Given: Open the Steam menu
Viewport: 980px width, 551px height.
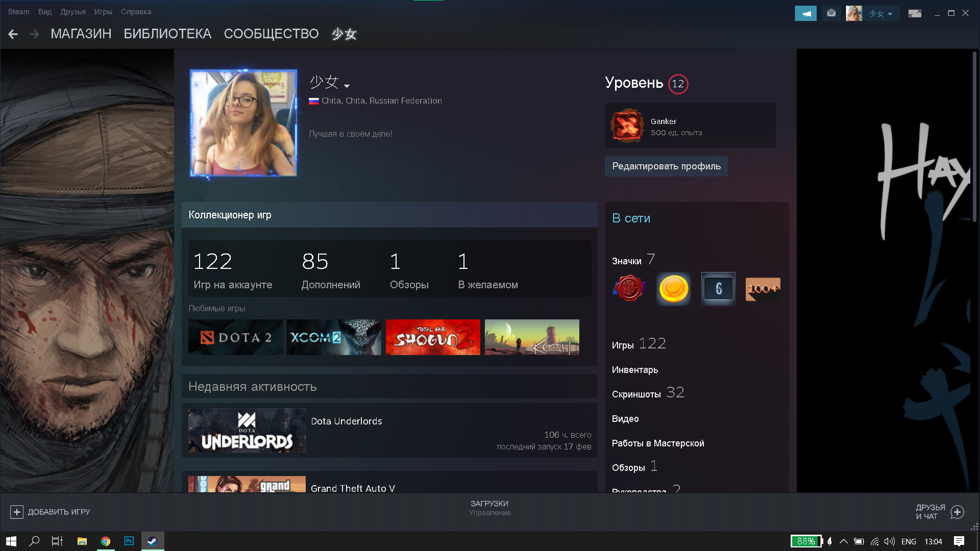Looking at the screenshot, I should pos(18,12).
